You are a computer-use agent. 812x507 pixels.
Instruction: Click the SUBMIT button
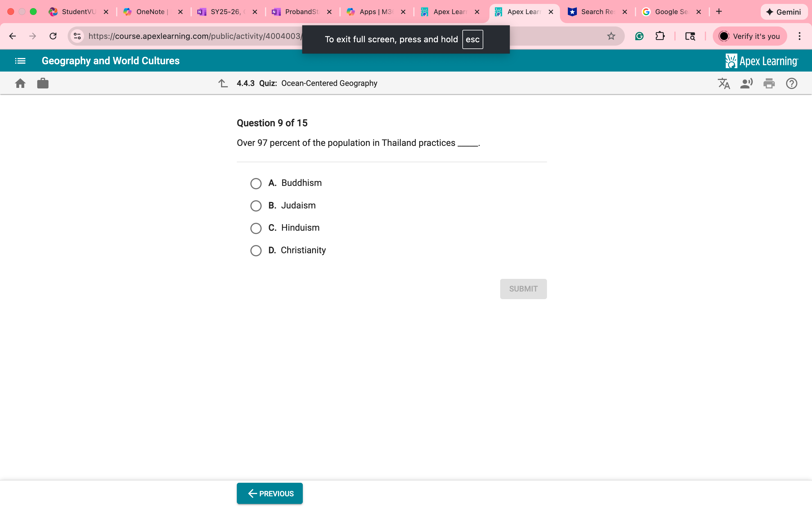[x=523, y=289]
